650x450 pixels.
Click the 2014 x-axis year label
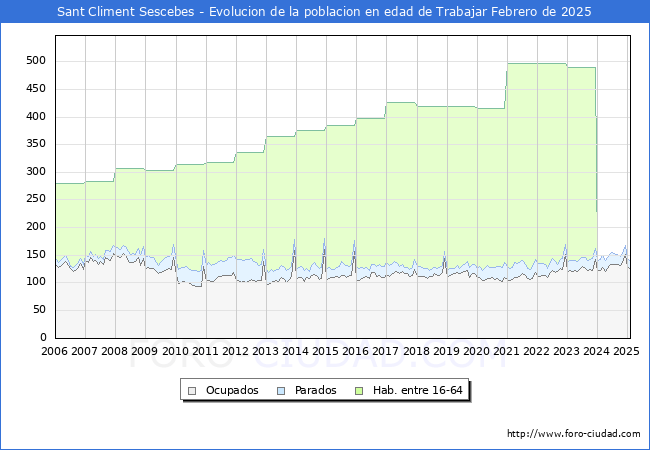tap(296, 351)
